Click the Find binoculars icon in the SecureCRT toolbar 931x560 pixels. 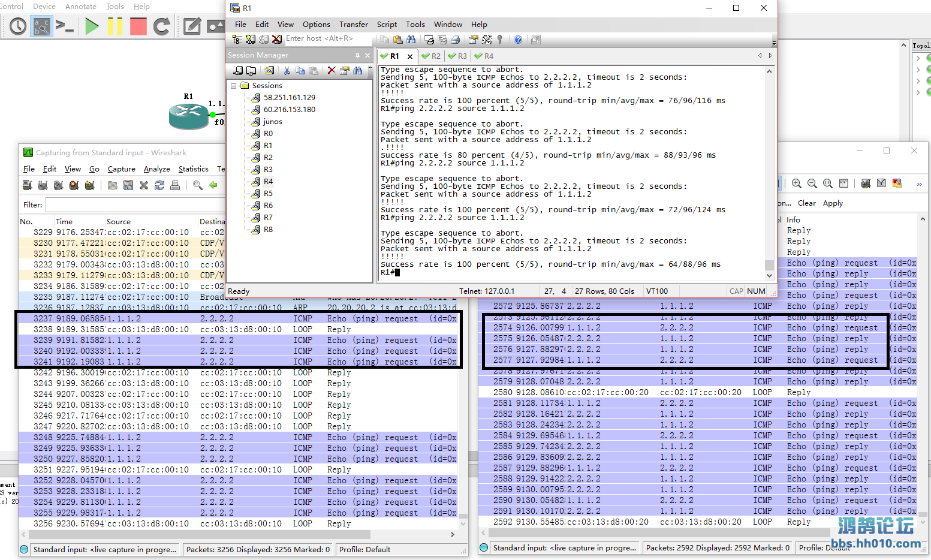click(x=411, y=40)
